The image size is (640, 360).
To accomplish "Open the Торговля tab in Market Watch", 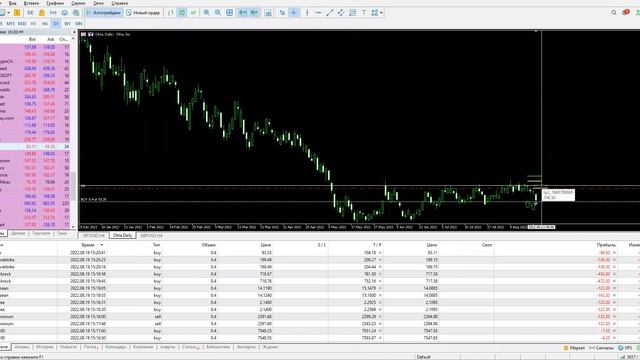I will (x=41, y=233).
